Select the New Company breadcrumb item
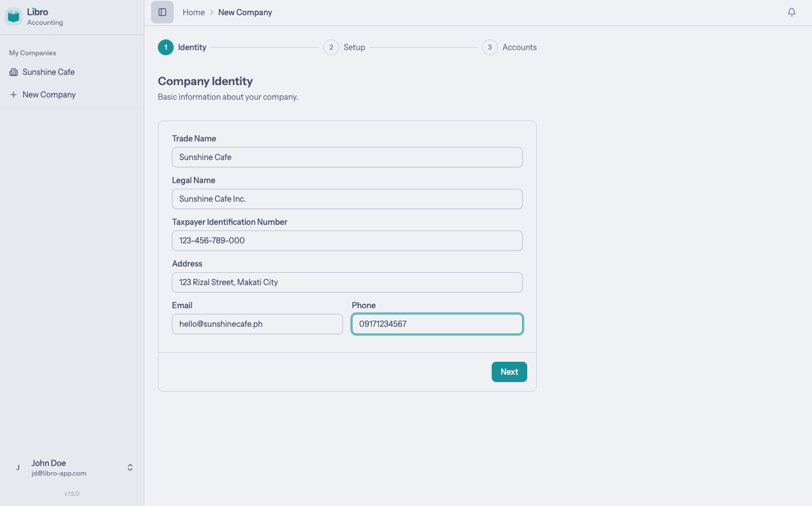 [x=245, y=12]
